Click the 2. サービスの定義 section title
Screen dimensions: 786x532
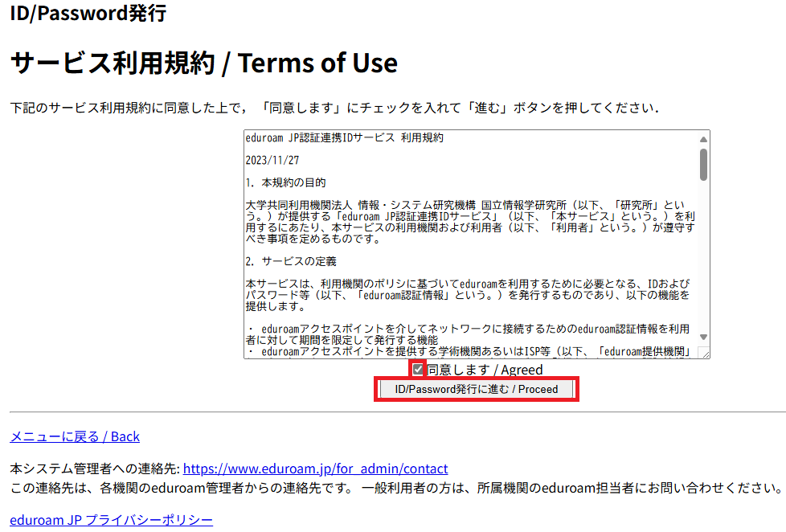point(291,261)
